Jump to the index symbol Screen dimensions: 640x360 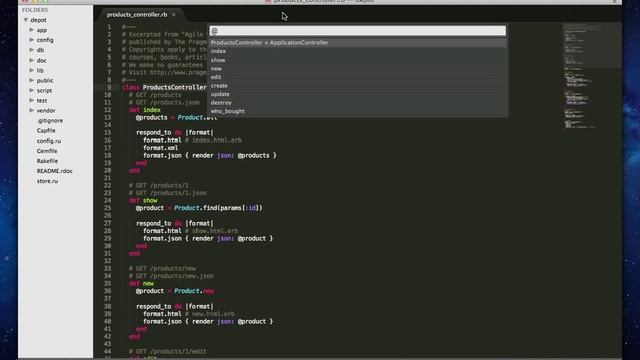click(x=358, y=51)
